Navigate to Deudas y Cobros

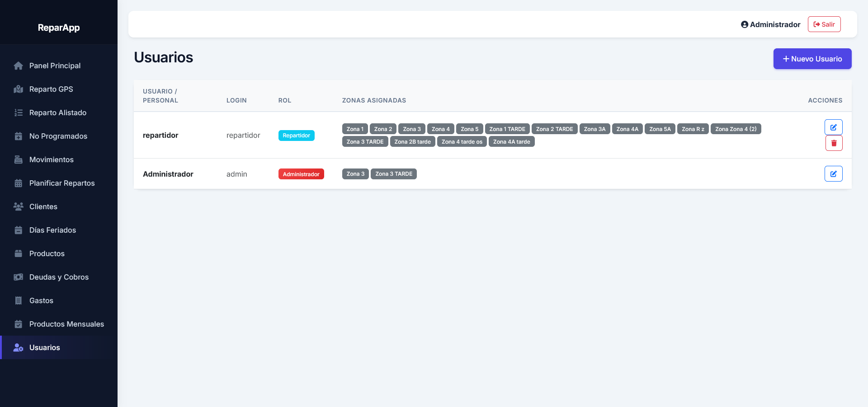coord(59,277)
